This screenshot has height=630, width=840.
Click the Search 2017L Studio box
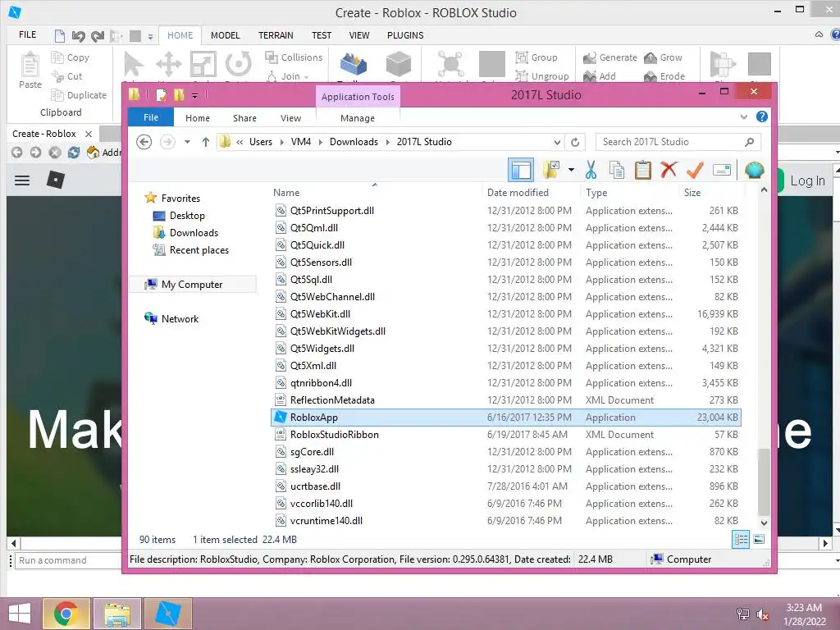[x=678, y=142]
